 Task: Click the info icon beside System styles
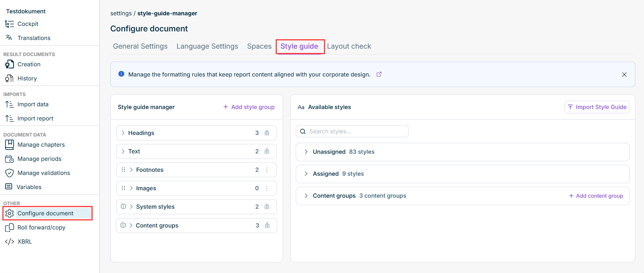124,206
